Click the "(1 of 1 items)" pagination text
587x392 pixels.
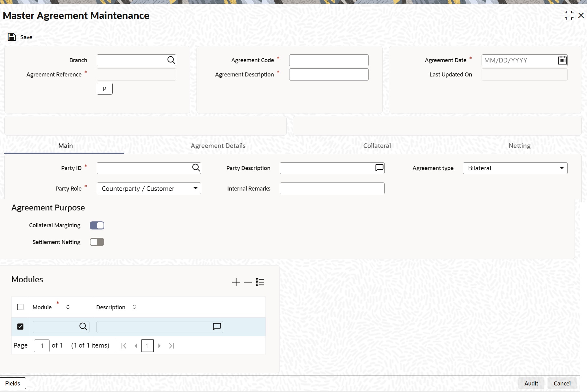[x=90, y=345]
